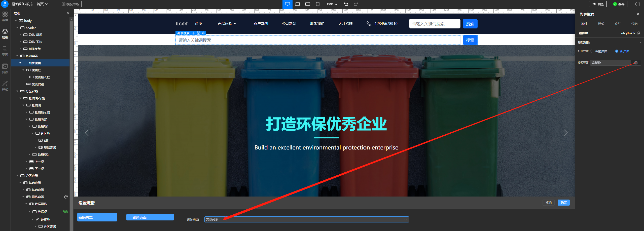This screenshot has width=644, height=231.
Task: Click the clock icon on 网格容器 row
Action: pyautogui.click(x=66, y=197)
